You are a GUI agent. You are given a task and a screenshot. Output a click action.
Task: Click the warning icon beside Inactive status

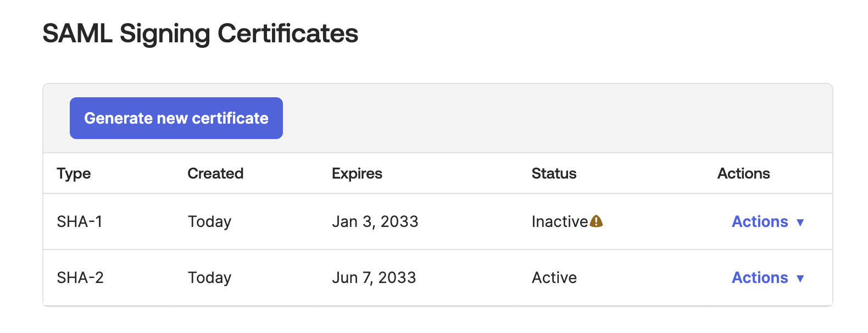point(596,221)
